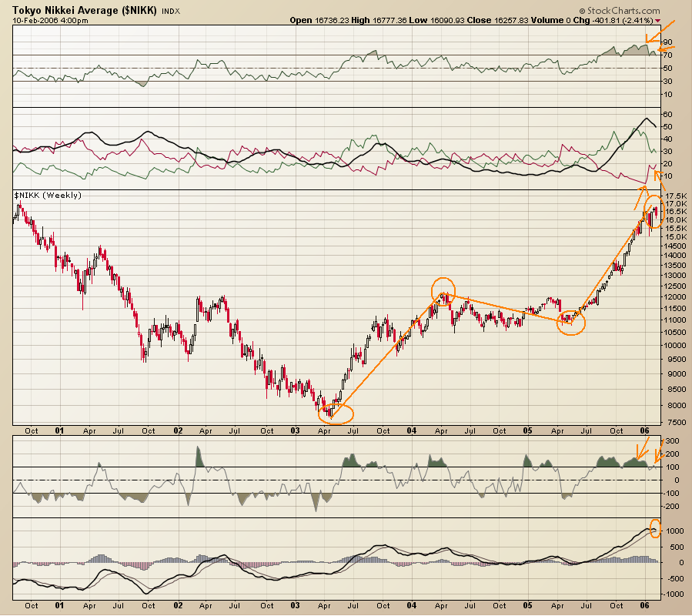
Task: Click the 15.0K price axis label
Action: click(676, 237)
